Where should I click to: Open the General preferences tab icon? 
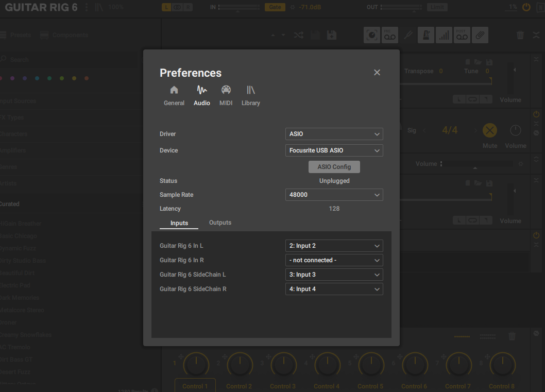point(174,90)
